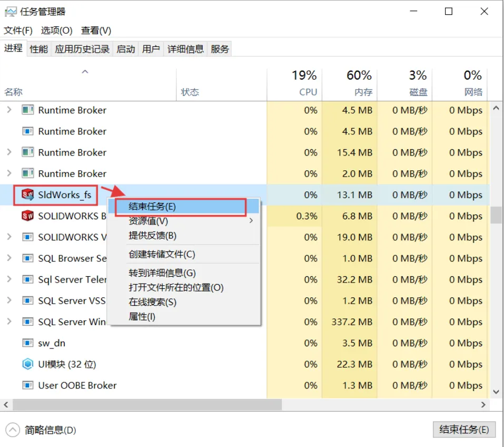Screen dimensions: 504x447
Task: Click the sw_dn process icon
Action: 27,343
